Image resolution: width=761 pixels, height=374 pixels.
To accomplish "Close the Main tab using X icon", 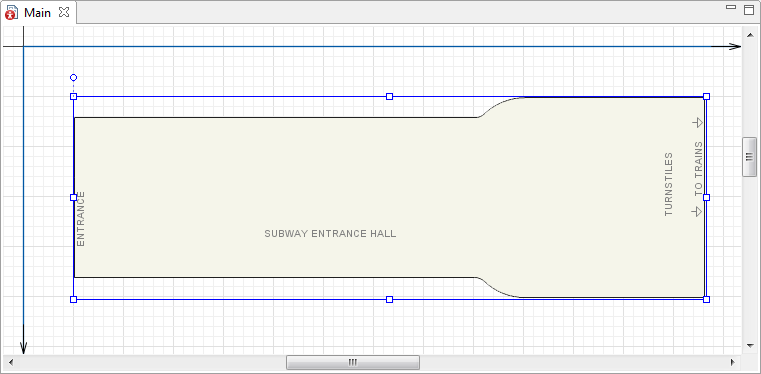I will [x=64, y=13].
